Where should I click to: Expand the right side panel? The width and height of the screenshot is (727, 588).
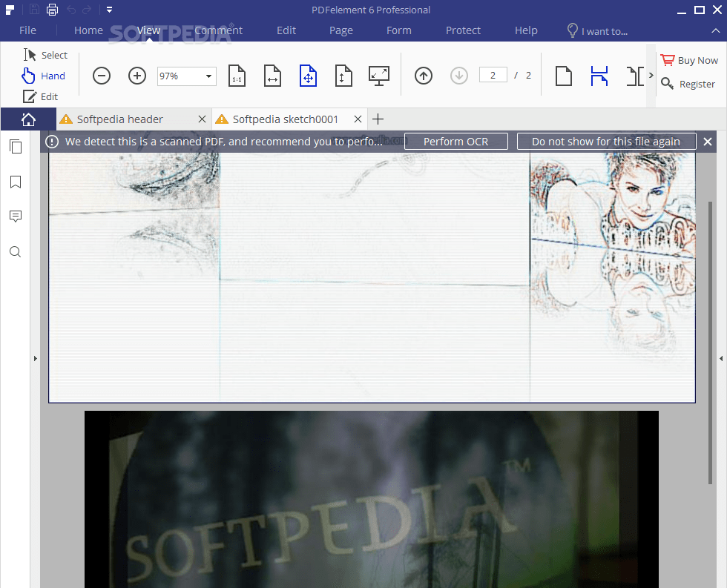click(x=721, y=358)
